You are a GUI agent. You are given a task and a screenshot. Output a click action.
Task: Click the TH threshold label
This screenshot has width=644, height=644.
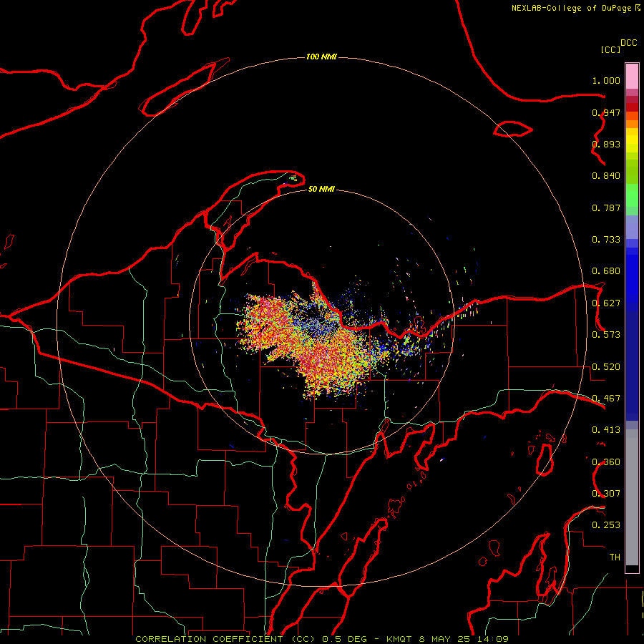coord(615,557)
